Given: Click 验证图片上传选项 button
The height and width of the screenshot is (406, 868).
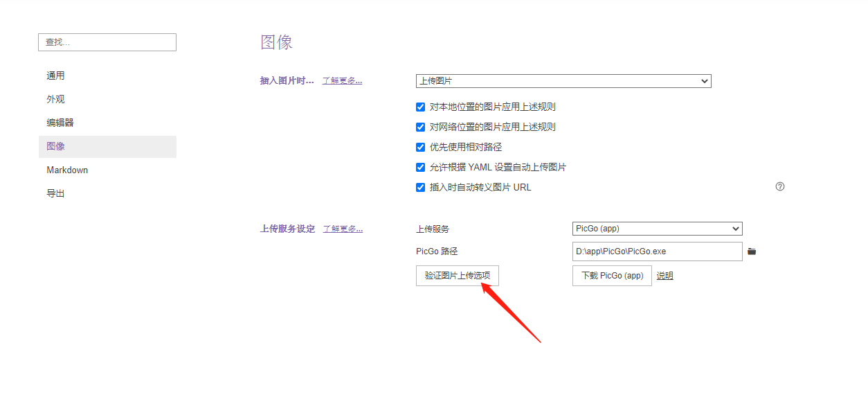Looking at the screenshot, I should (458, 276).
